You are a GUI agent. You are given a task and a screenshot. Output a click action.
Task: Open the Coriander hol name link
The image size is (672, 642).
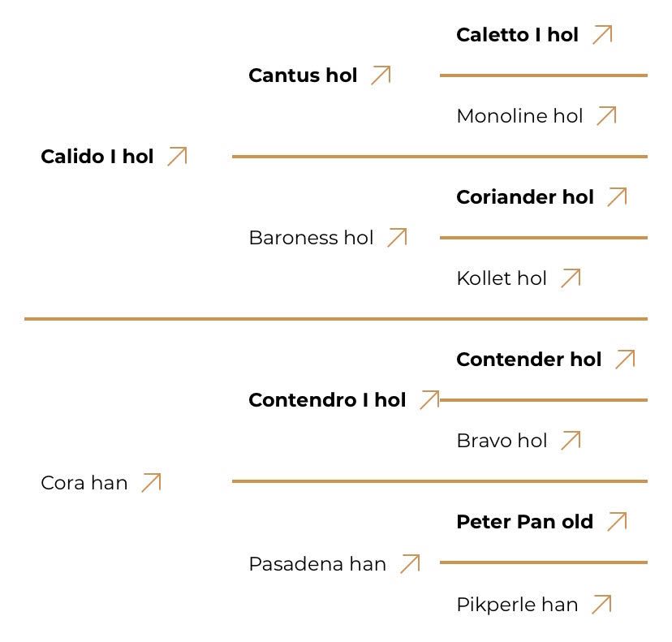tap(525, 197)
